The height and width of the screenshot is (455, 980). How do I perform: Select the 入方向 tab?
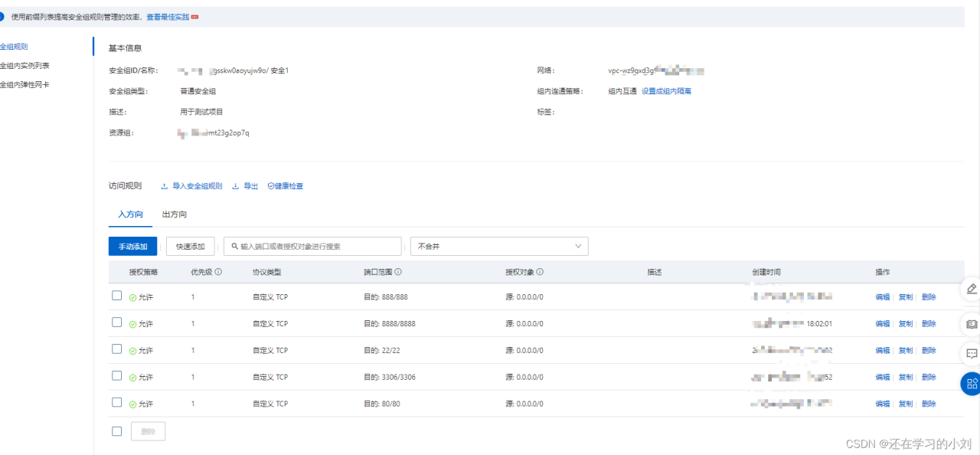point(130,214)
